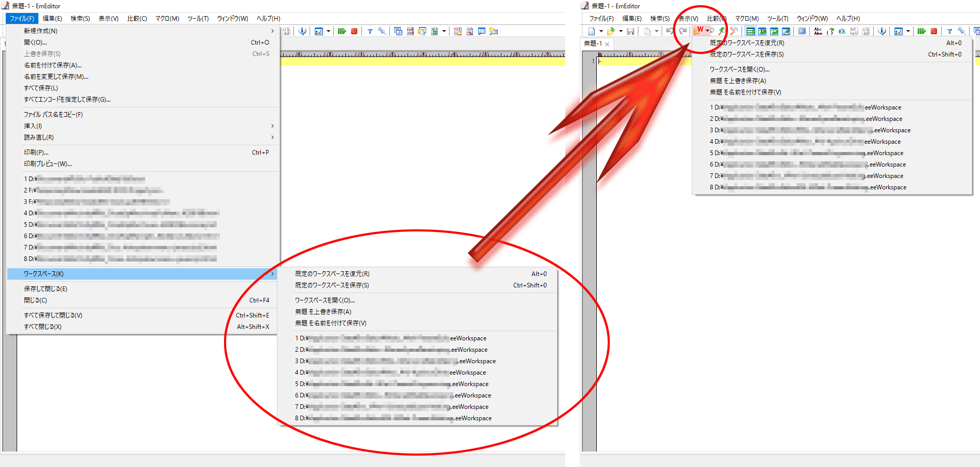Click the folder search icon at left toolbar end
This screenshot has width=980, height=467.
pos(493,31)
